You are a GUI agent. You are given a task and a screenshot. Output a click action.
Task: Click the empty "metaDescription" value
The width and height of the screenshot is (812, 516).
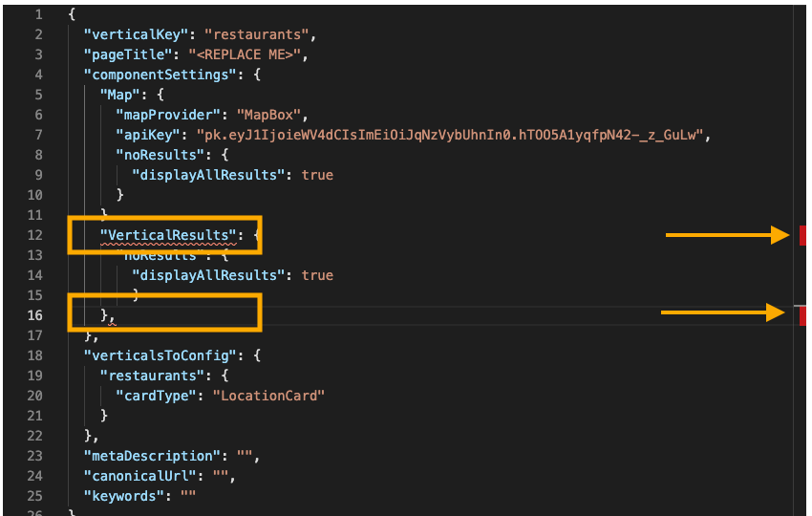[244, 457]
